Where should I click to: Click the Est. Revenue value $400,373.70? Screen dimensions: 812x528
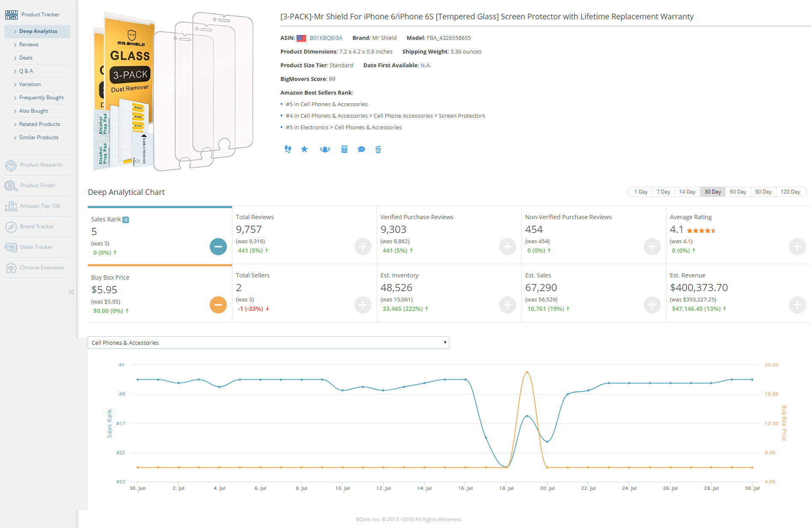tap(699, 288)
